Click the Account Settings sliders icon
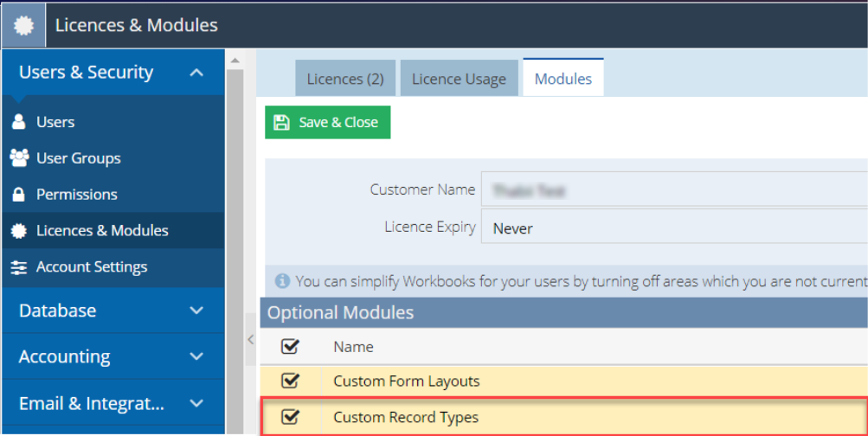Viewport: 868px width, 436px height. pos(19,267)
